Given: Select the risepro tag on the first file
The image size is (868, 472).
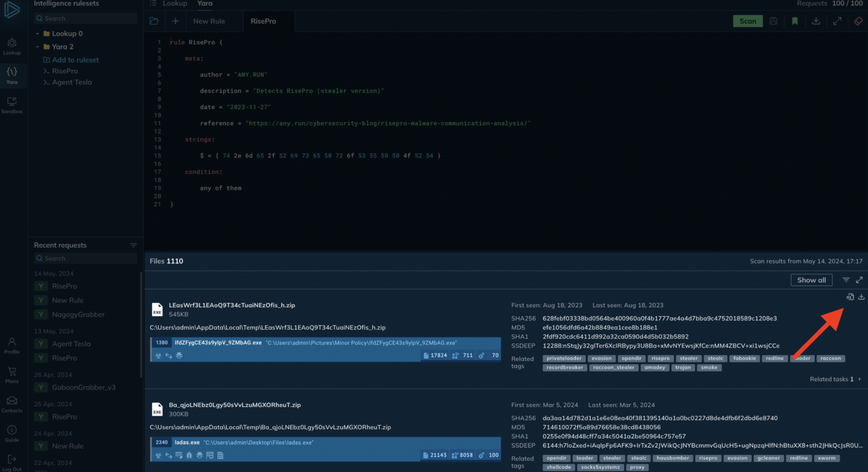Looking at the screenshot, I should [660, 358].
